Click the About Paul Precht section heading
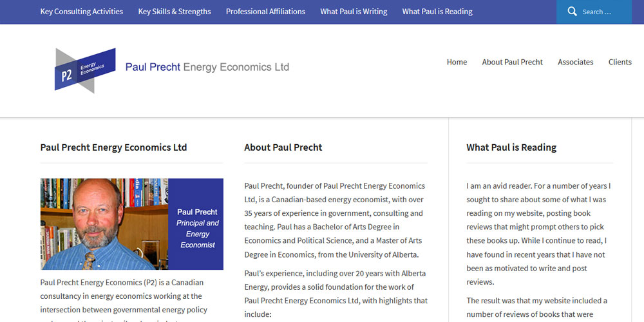 pyautogui.click(x=283, y=147)
